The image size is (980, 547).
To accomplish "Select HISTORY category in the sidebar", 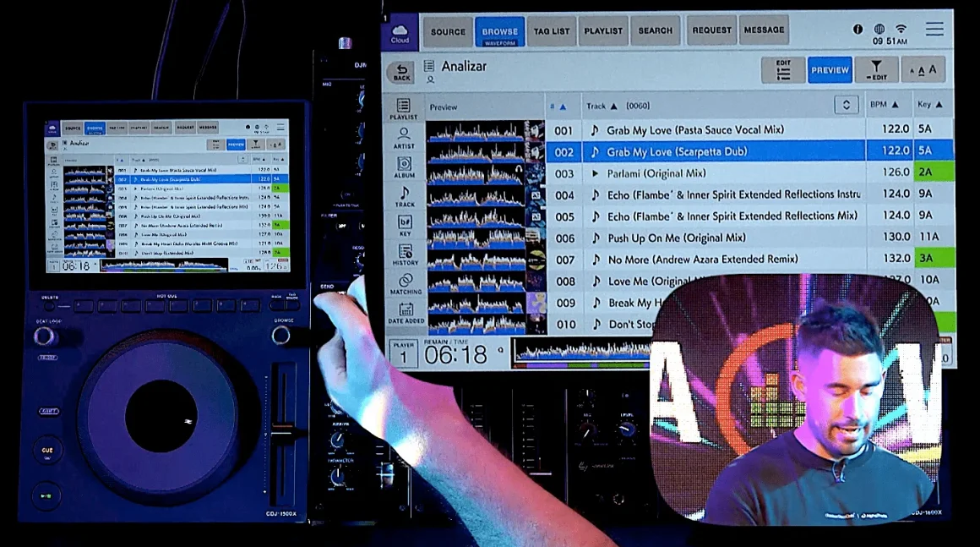I will pos(405,254).
